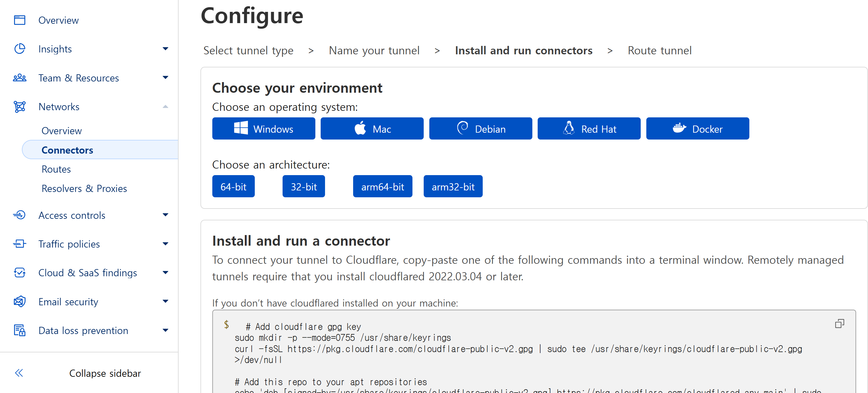
Task: Click the Overview window icon in sidebar
Action: click(20, 20)
